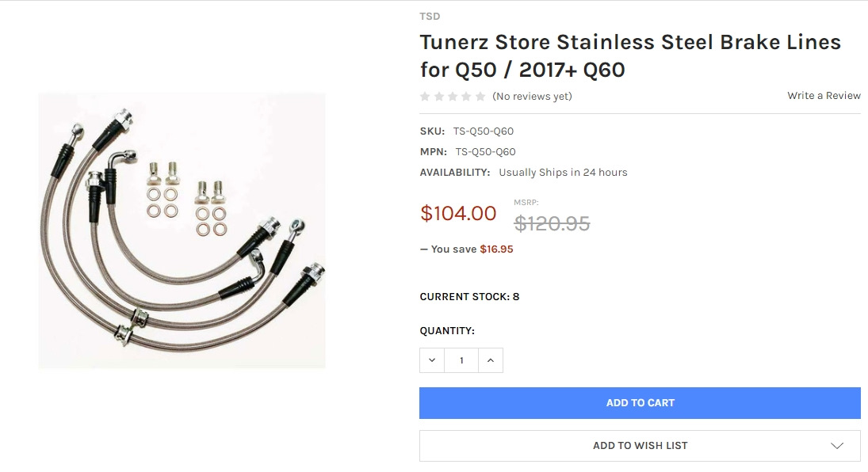Click the crossed-out $120.95 MSRP

[x=552, y=223]
